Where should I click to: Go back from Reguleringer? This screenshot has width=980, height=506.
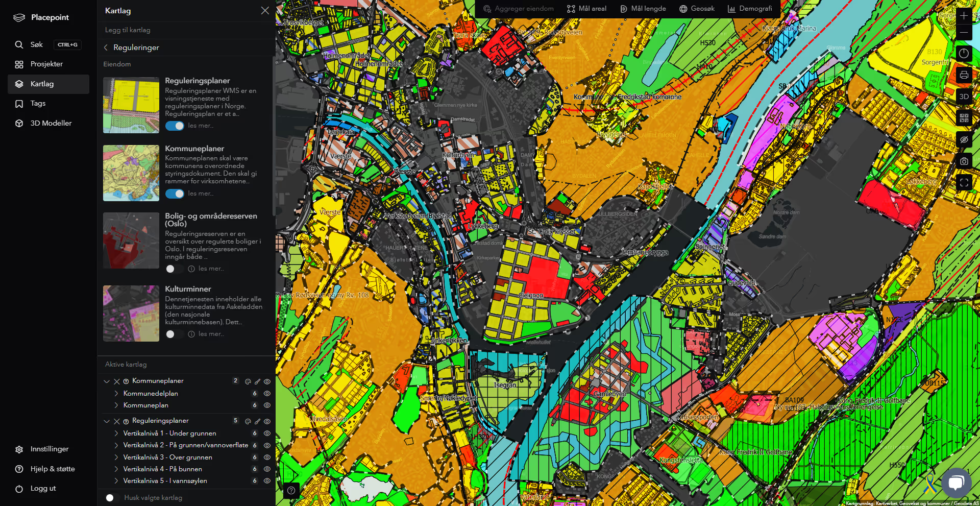tap(106, 47)
